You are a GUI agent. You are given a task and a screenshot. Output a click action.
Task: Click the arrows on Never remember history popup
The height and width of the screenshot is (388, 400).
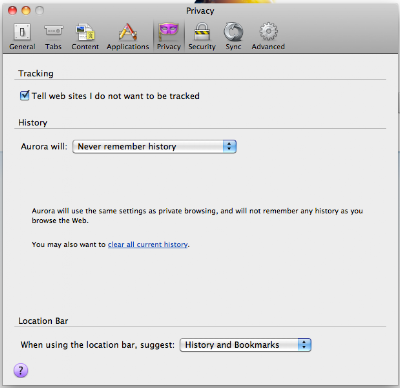(229, 147)
